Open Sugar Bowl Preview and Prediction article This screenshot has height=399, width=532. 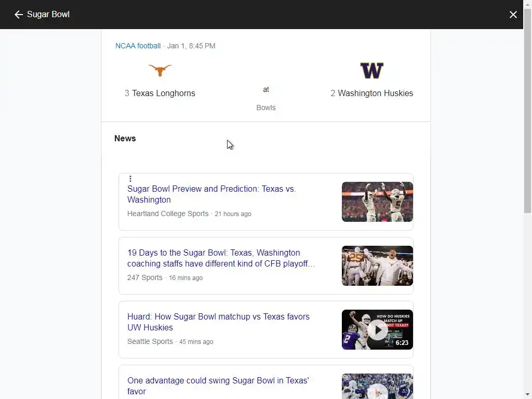point(211,194)
